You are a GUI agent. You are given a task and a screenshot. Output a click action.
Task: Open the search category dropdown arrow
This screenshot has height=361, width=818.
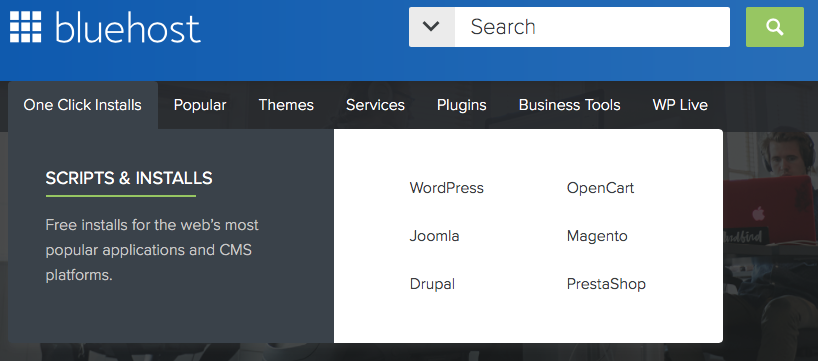(431, 27)
